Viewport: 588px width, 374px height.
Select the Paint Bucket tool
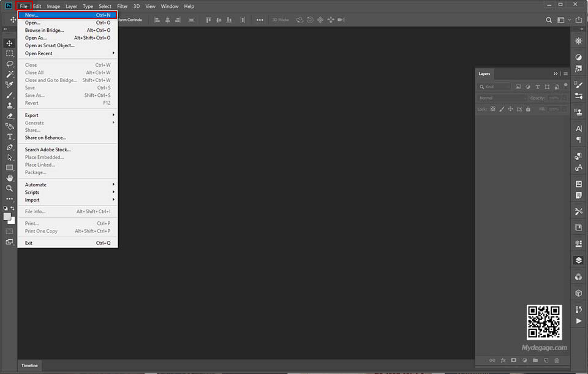coord(9,126)
